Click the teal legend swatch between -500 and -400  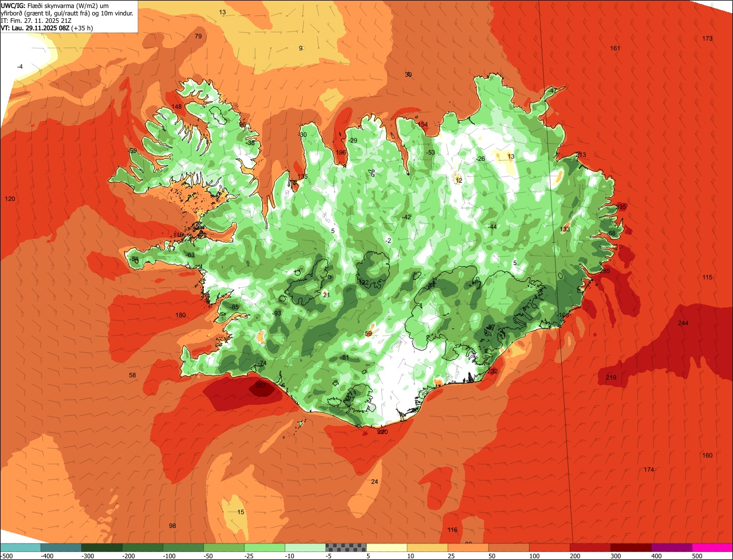(21, 547)
